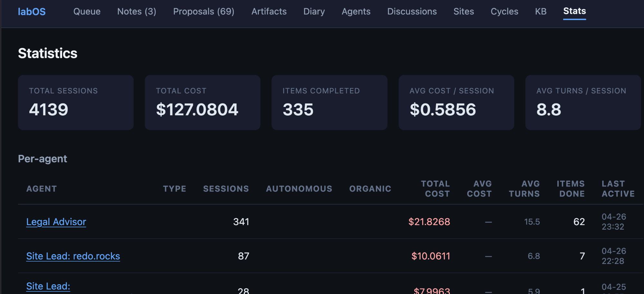The width and height of the screenshot is (644, 294).
Task: Open Proposals (69) tab
Action: [x=204, y=12]
